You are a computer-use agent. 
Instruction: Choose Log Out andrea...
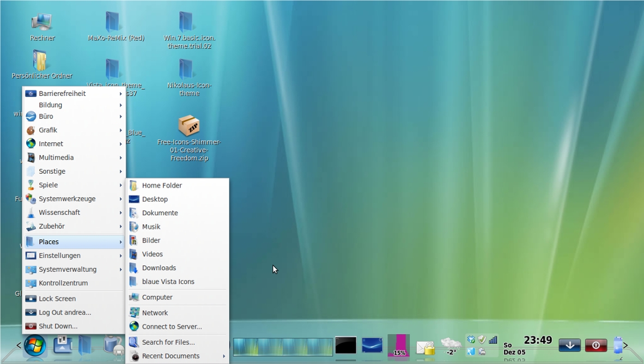(x=74, y=313)
